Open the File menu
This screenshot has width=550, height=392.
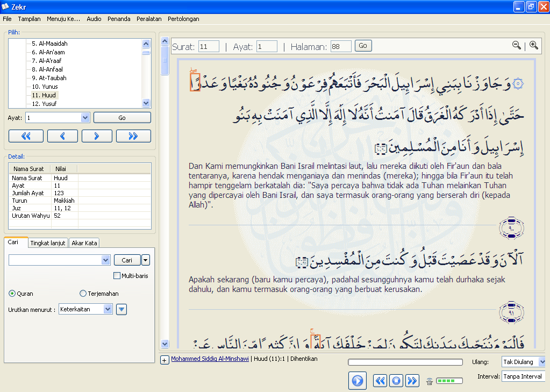click(x=7, y=19)
